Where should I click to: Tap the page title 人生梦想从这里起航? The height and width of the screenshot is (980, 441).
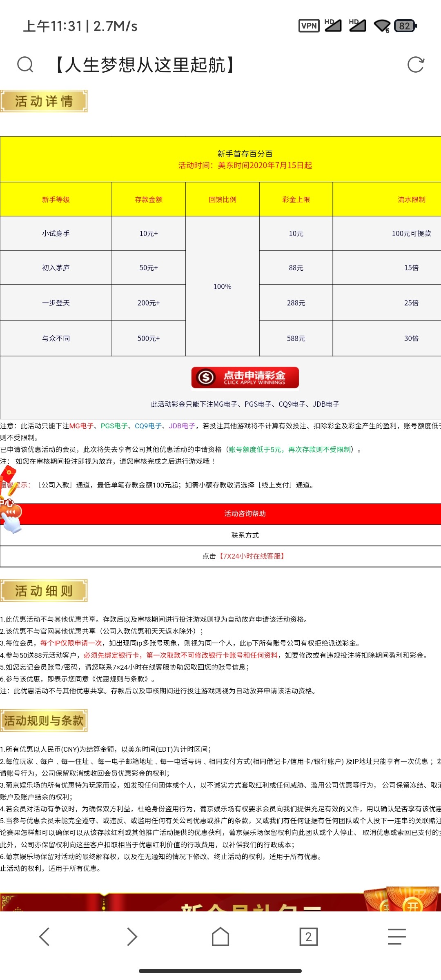coord(145,65)
